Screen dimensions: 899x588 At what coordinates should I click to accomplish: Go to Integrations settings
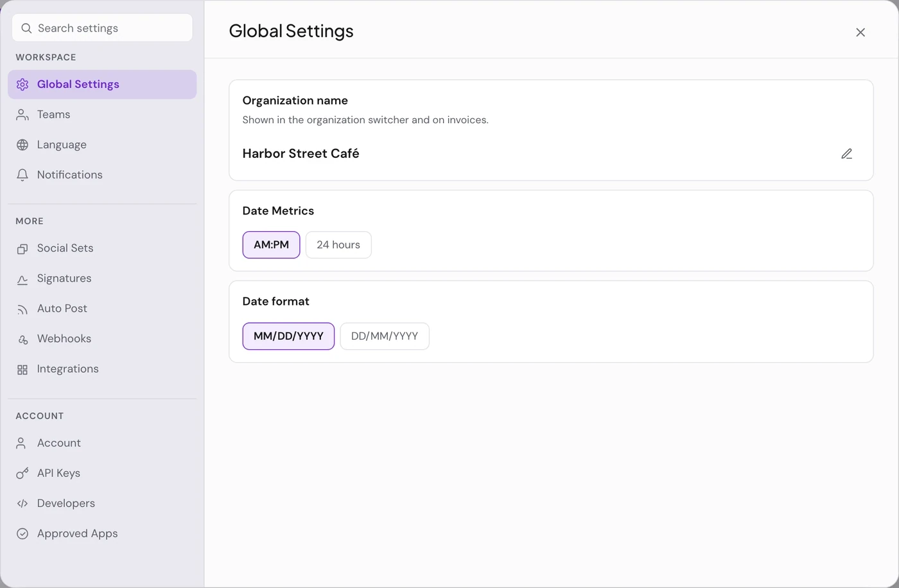click(102, 369)
